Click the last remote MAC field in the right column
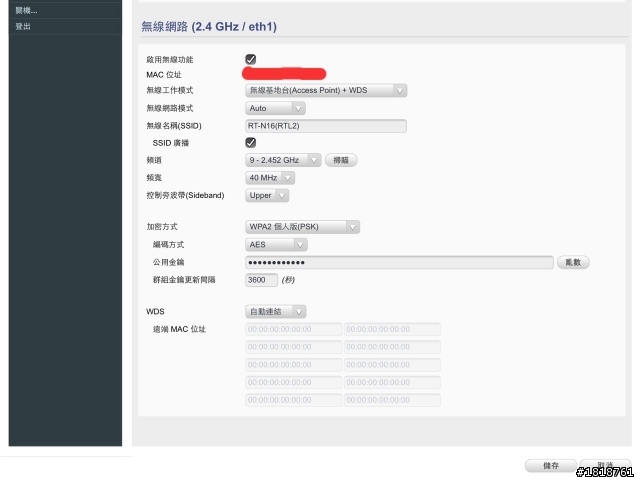 (x=392, y=400)
